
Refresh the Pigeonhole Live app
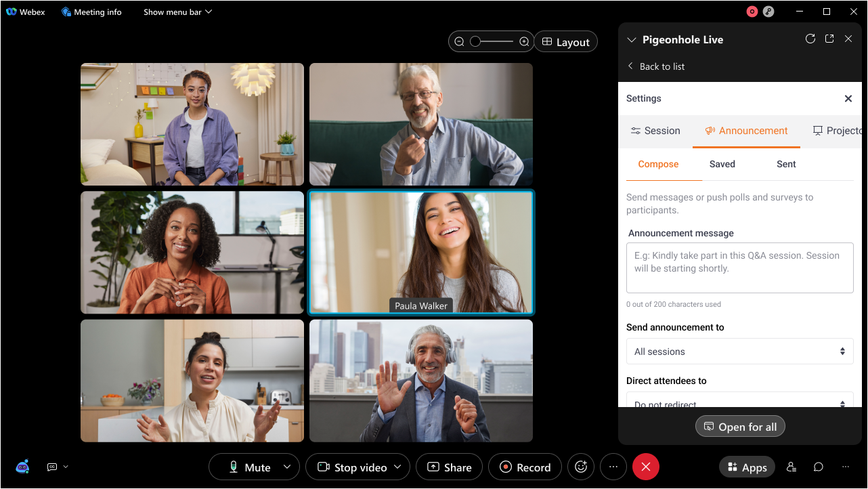(810, 39)
